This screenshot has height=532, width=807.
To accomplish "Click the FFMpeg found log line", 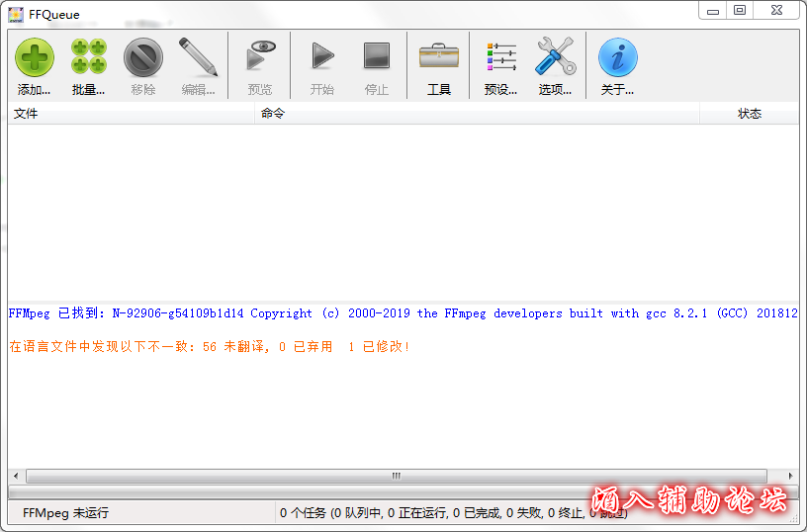I will coord(396,313).
